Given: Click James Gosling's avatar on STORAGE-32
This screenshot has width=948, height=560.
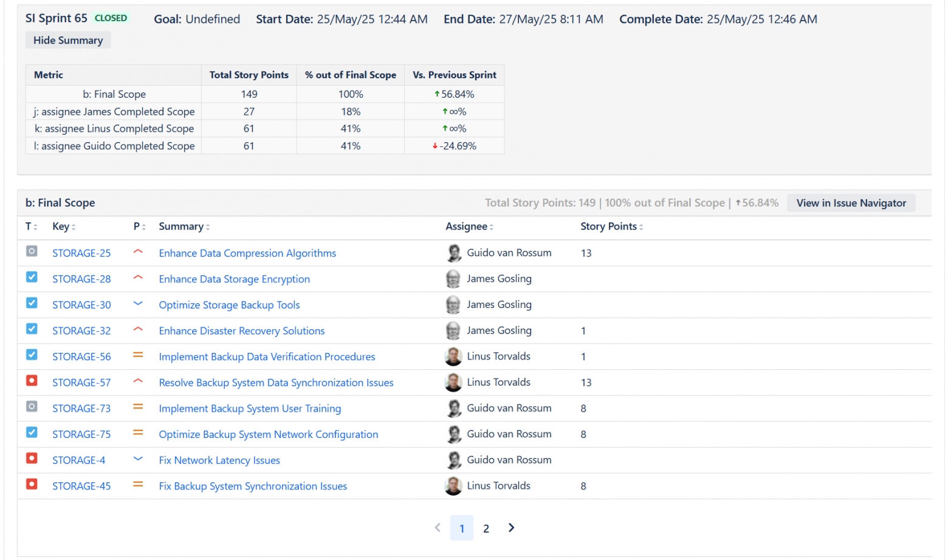Looking at the screenshot, I should [453, 330].
